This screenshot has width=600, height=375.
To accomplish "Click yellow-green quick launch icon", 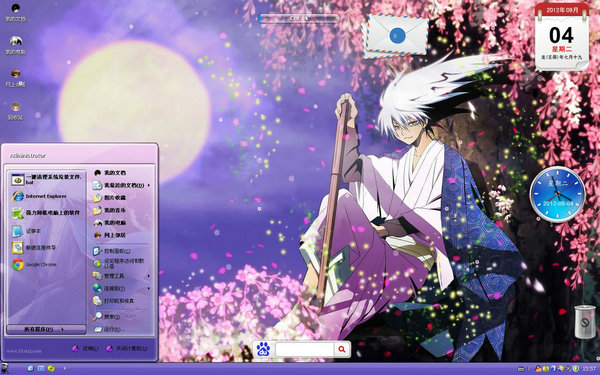I will [x=51, y=368].
